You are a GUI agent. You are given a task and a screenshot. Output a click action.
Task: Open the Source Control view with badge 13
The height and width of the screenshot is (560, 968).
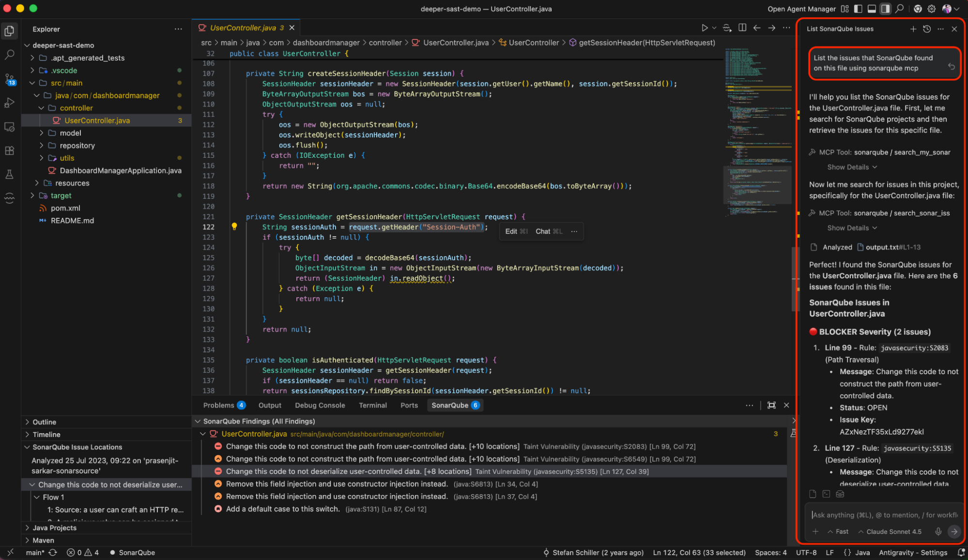coord(9,79)
